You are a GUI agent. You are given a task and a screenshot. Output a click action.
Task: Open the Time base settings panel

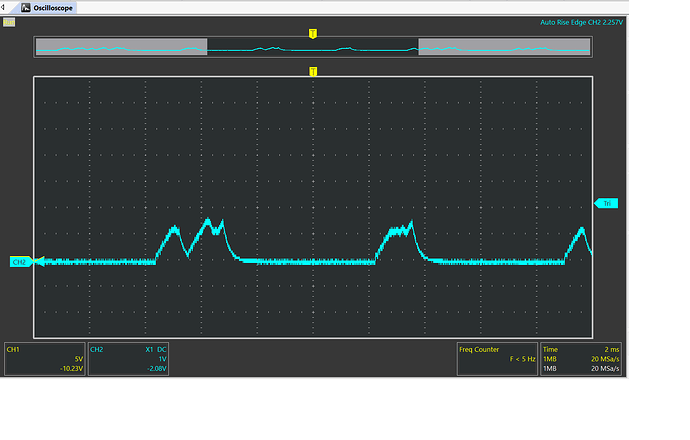coord(582,359)
